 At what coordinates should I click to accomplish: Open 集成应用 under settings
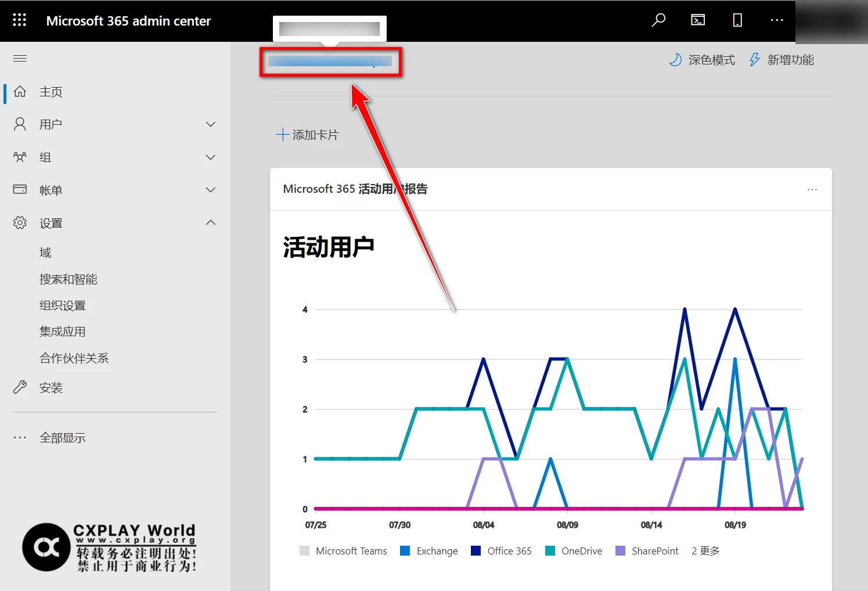[63, 331]
